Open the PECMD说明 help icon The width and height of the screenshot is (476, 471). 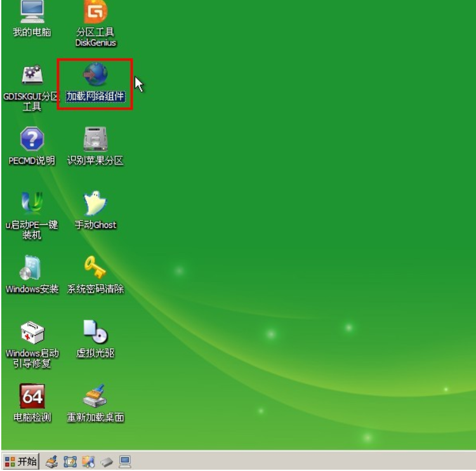pyautogui.click(x=32, y=139)
